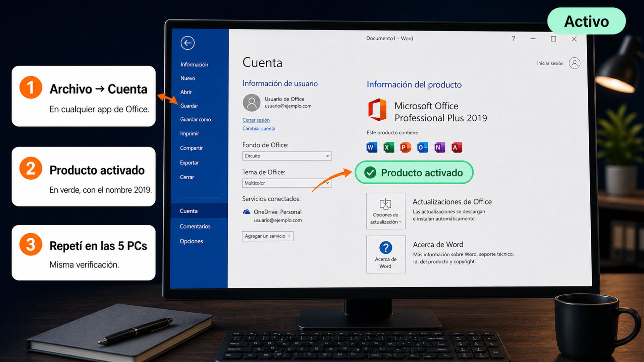Click the back arrow in Word backstage
Screen dimensions: 644x362
coord(187,43)
